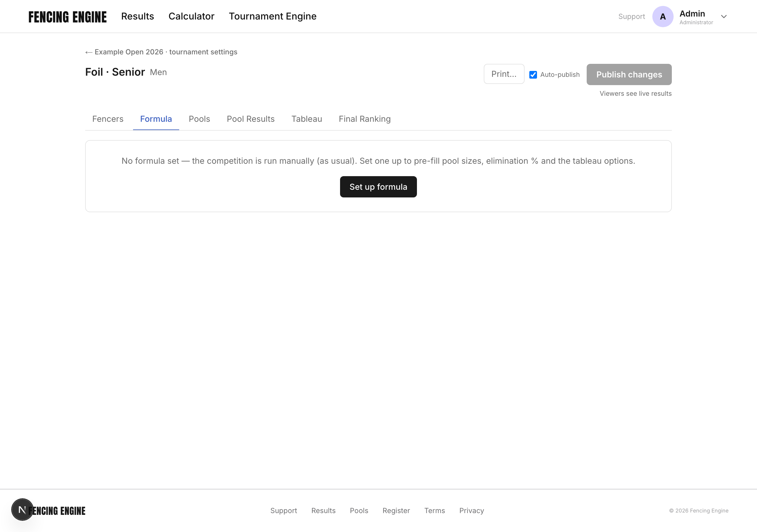Open the Tableau tab

point(307,119)
